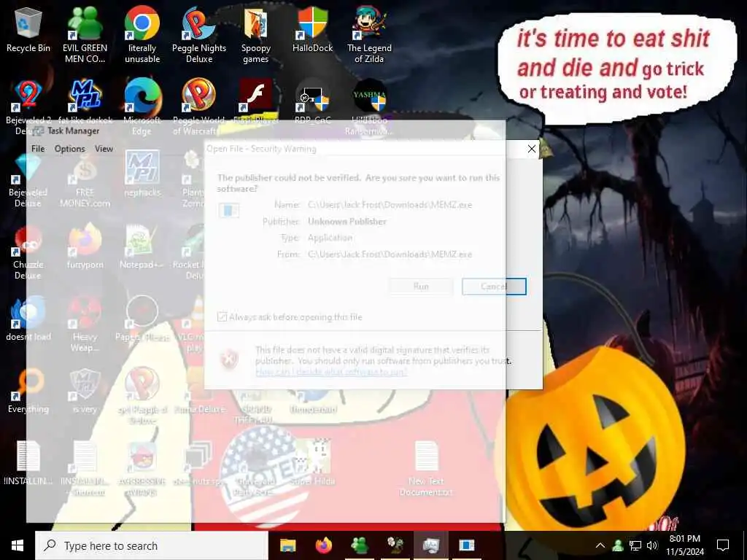This screenshot has width=747, height=560.
Task: Open the File menu in Task Manager
Action: click(38, 149)
